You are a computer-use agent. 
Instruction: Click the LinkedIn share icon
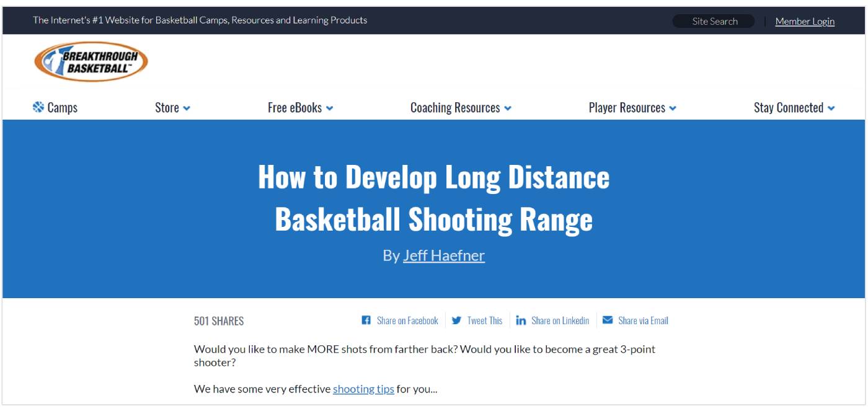[x=521, y=320]
